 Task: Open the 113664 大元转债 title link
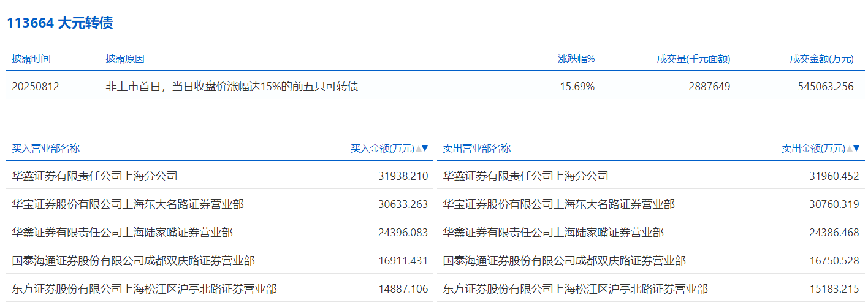[59, 23]
